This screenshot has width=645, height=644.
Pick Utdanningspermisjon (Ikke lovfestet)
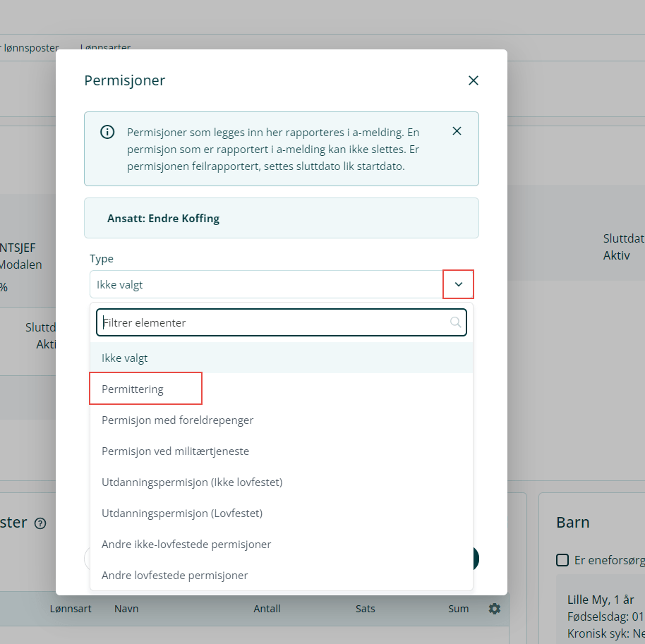point(192,482)
